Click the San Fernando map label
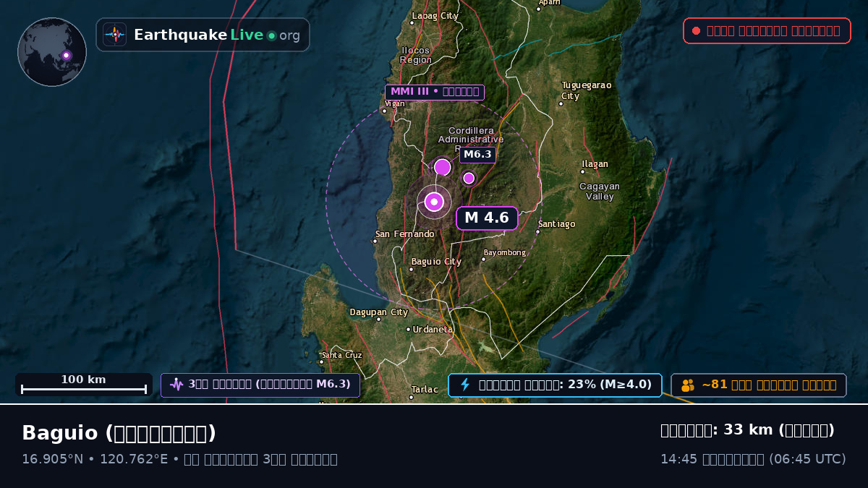This screenshot has height=488, width=868. [x=405, y=234]
